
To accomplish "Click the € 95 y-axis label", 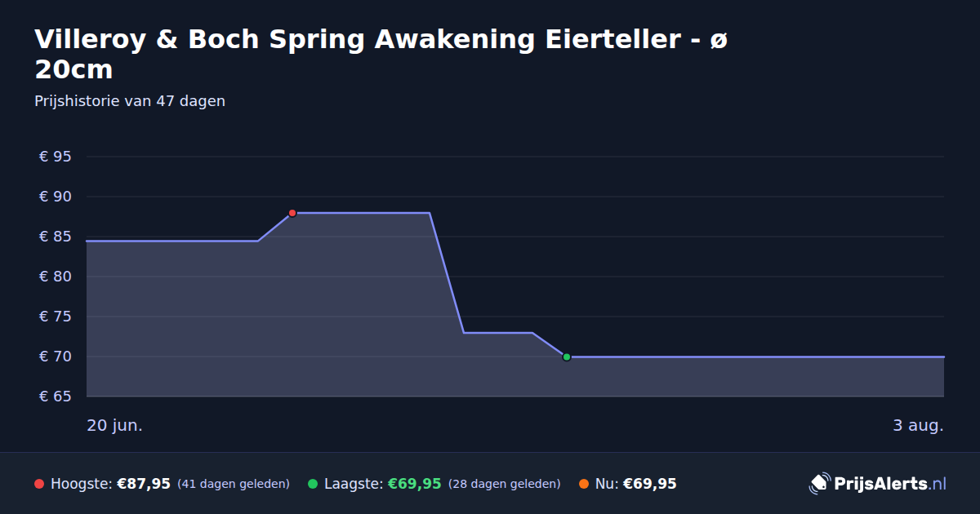I will coord(56,157).
